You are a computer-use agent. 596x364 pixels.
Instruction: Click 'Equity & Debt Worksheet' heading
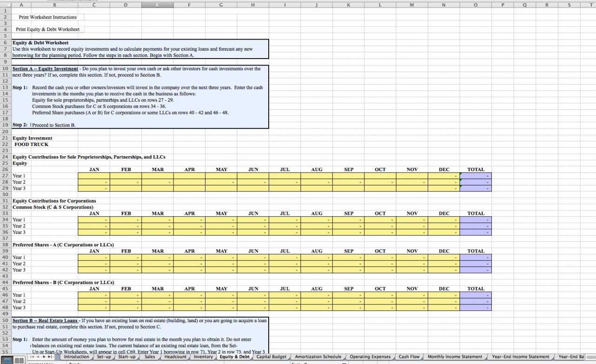(x=40, y=43)
